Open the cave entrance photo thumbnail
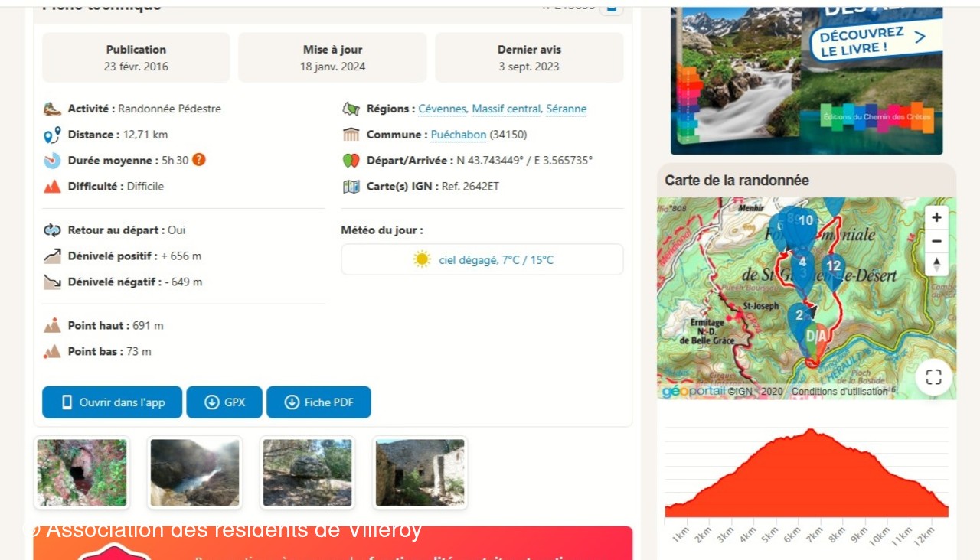 82,473
